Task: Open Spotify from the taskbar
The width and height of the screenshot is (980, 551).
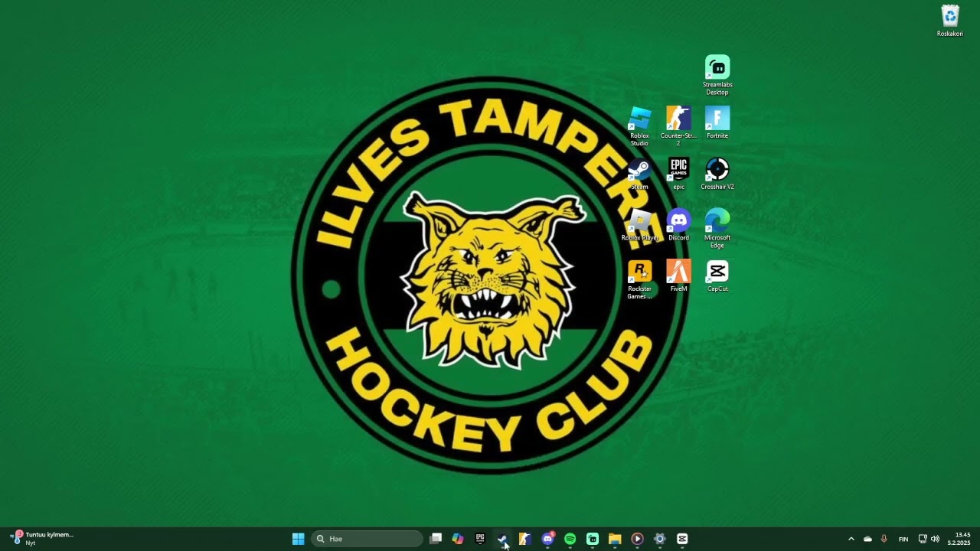Action: [570, 539]
